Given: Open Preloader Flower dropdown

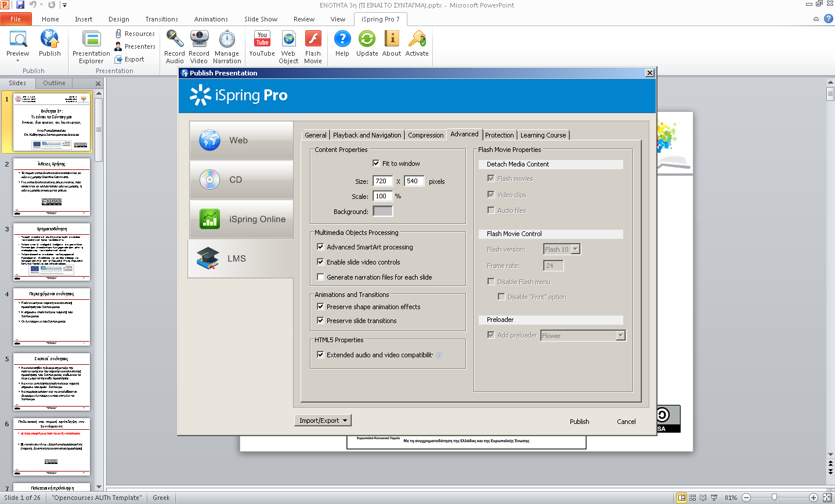Looking at the screenshot, I should point(621,336).
